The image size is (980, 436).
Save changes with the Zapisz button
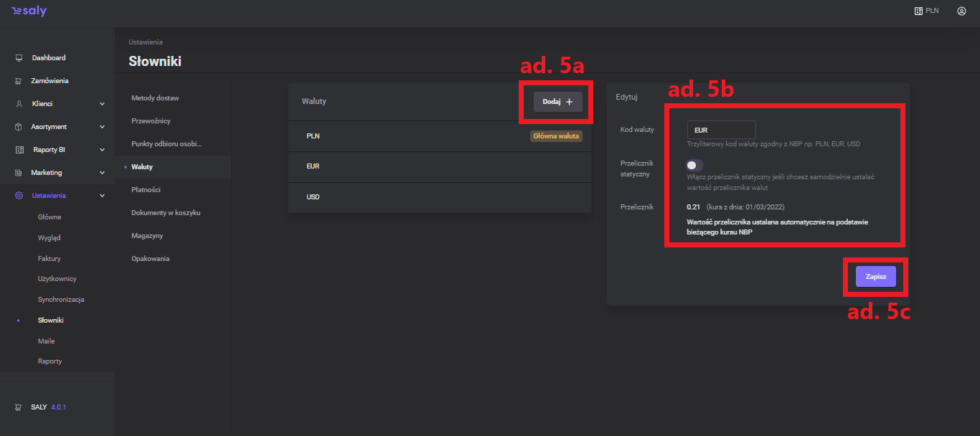875,277
